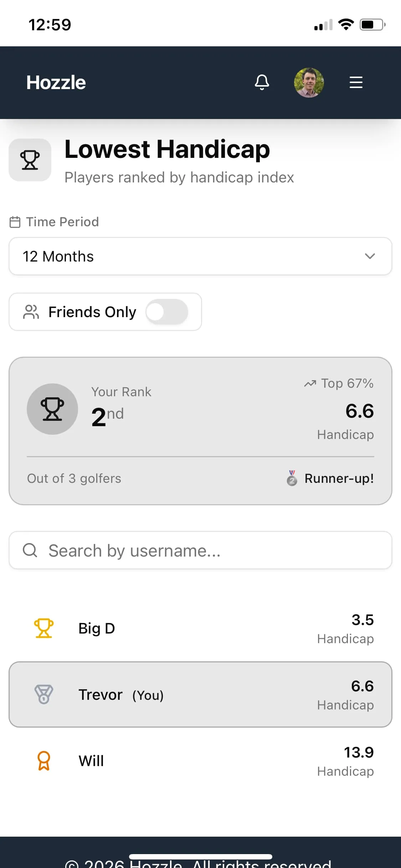
Task: Tap the silver medal icon beside Trevor
Action: [44, 694]
